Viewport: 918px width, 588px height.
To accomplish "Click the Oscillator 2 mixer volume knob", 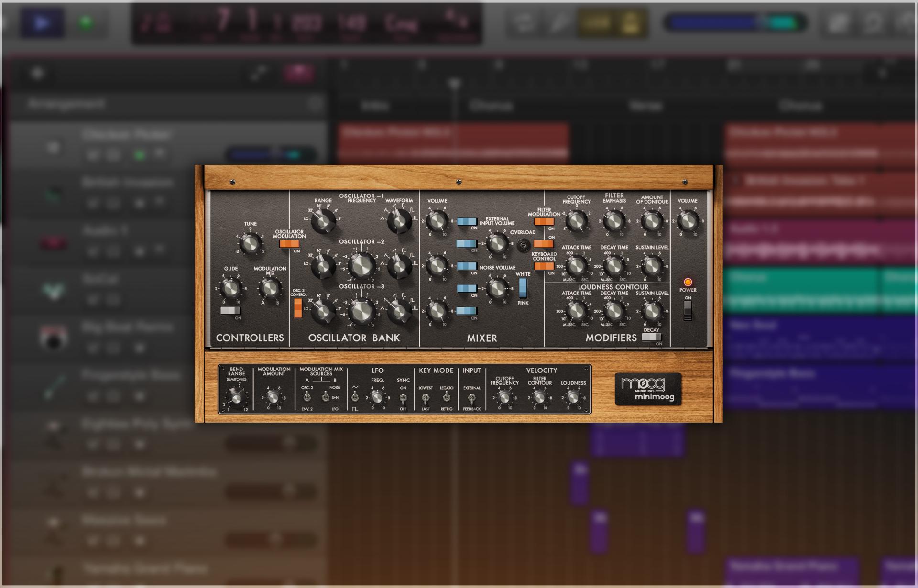I will (x=437, y=265).
